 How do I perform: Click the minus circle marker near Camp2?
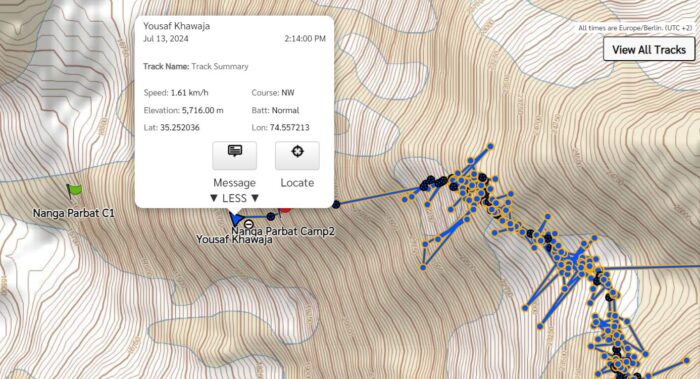click(x=249, y=224)
